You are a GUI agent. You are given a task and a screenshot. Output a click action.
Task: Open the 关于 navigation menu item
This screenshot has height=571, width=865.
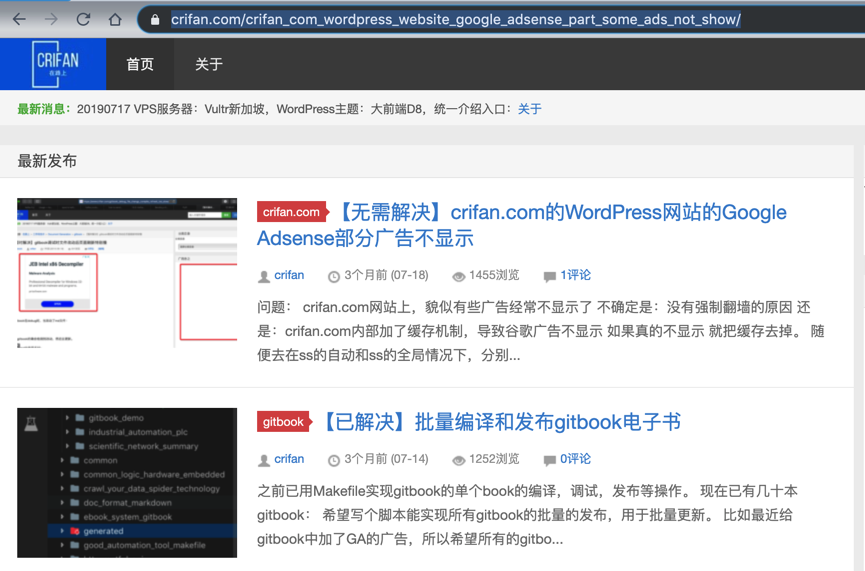click(x=209, y=64)
